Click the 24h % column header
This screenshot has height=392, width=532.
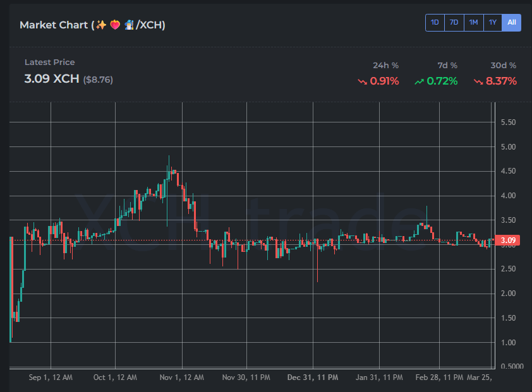pos(386,66)
